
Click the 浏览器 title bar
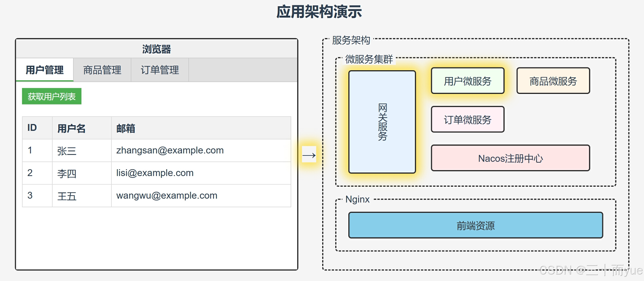[156, 49]
